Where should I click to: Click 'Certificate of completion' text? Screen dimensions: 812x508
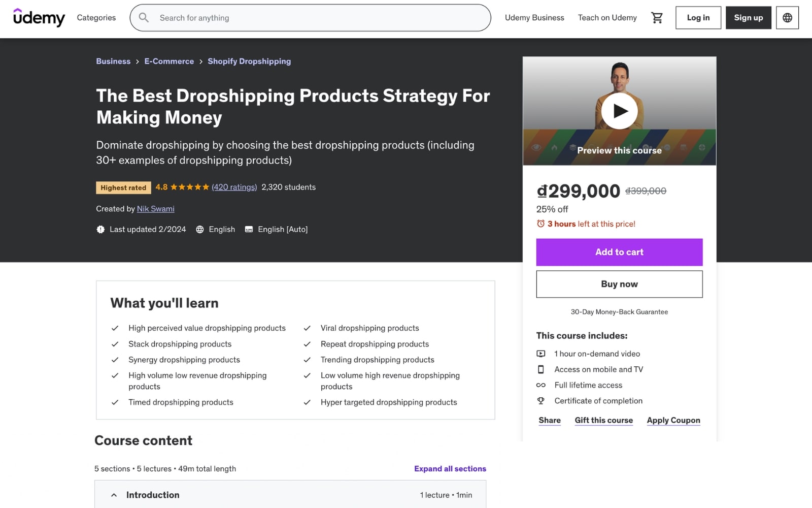point(598,401)
